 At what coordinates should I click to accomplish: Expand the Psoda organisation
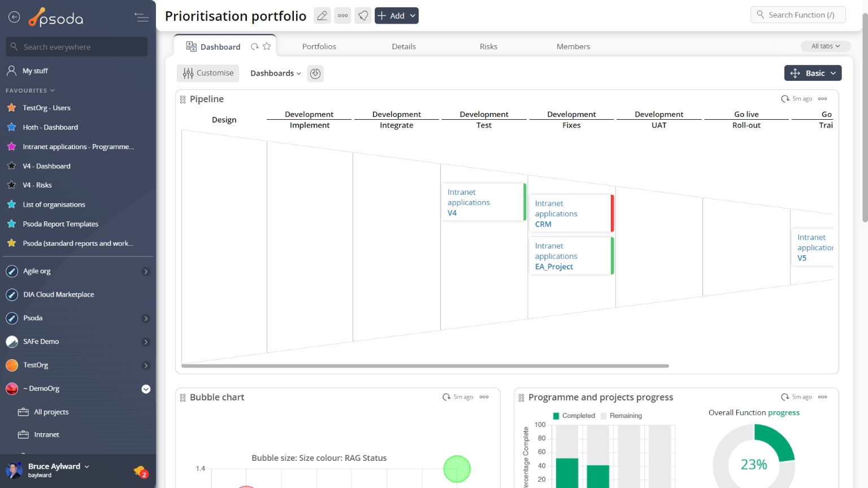click(x=146, y=319)
